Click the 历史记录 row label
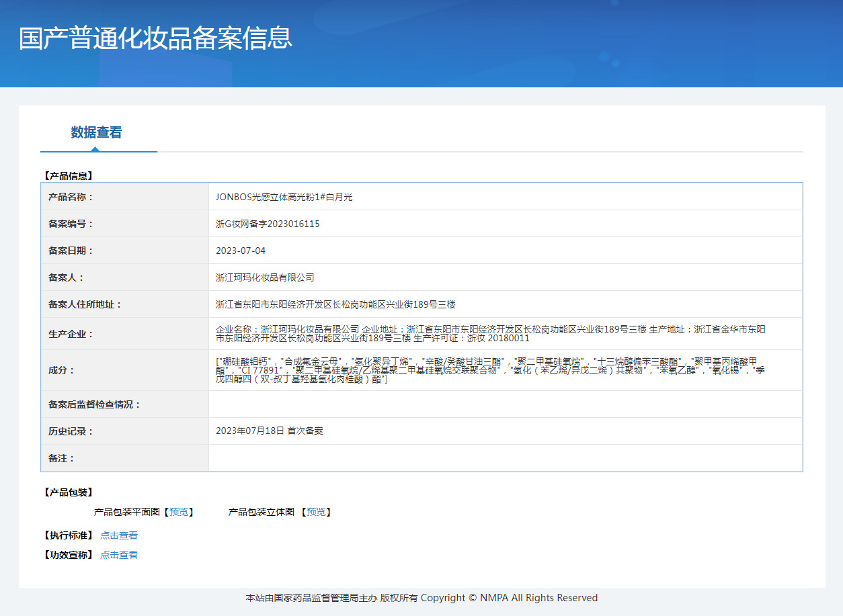Screen dimensions: 843x616 point(71,431)
